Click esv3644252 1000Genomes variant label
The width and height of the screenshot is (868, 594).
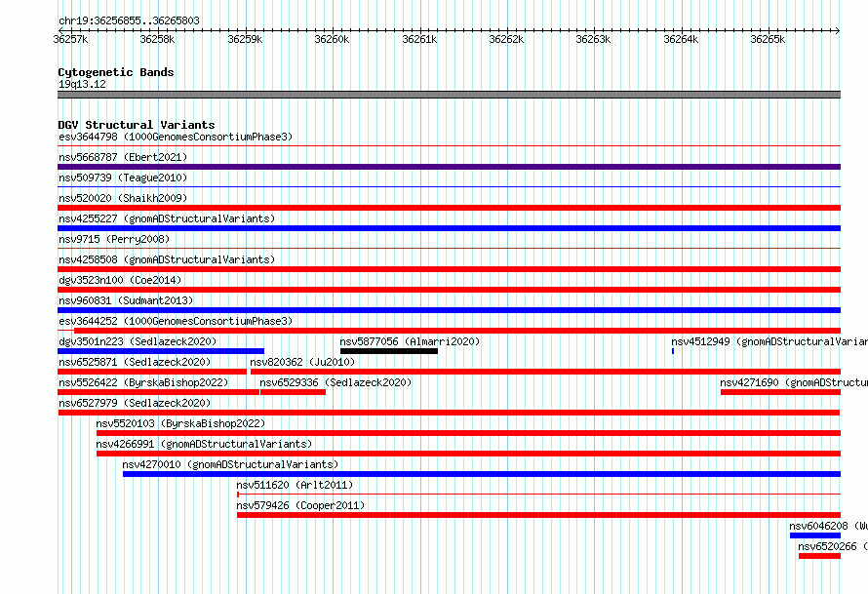point(176,321)
